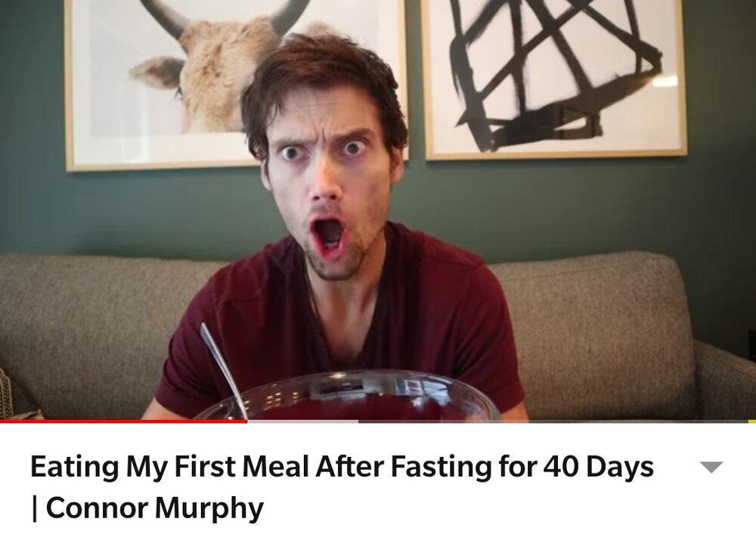Viewport: 756px width, 534px height.
Task: Seek back by clicking the red played portion
Action: click(123, 421)
